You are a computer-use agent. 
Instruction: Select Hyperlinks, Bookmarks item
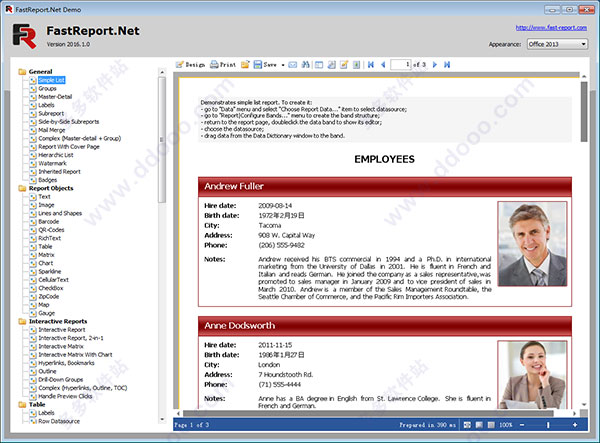tap(66, 363)
